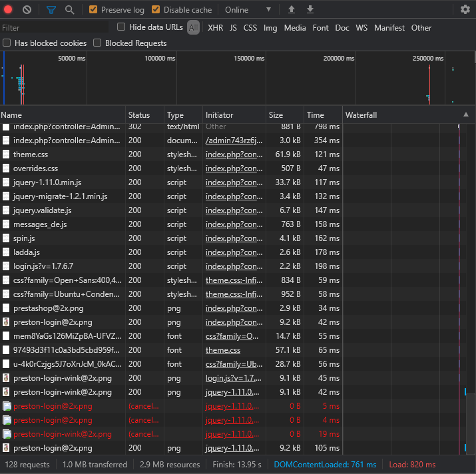Toggle the filter funnel icon

point(51,10)
